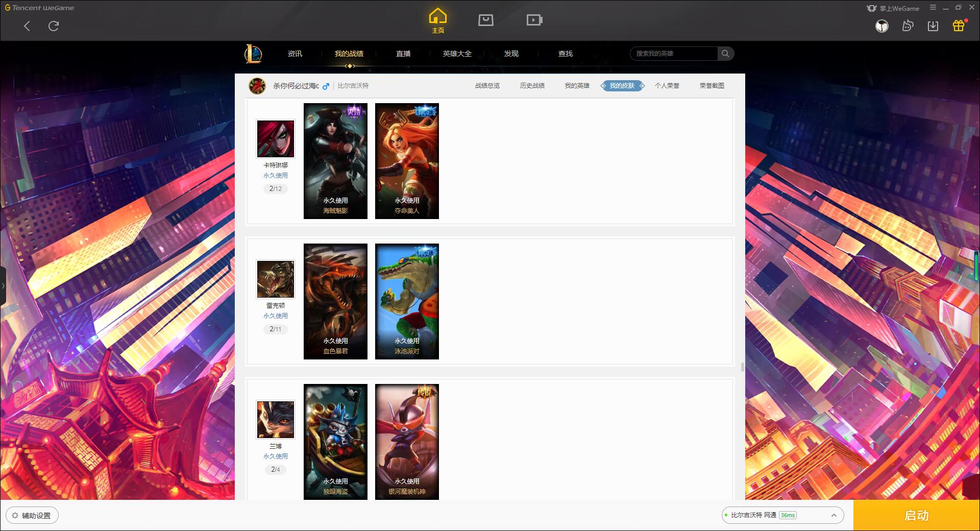Open the 资讯 tab

[x=295, y=54]
